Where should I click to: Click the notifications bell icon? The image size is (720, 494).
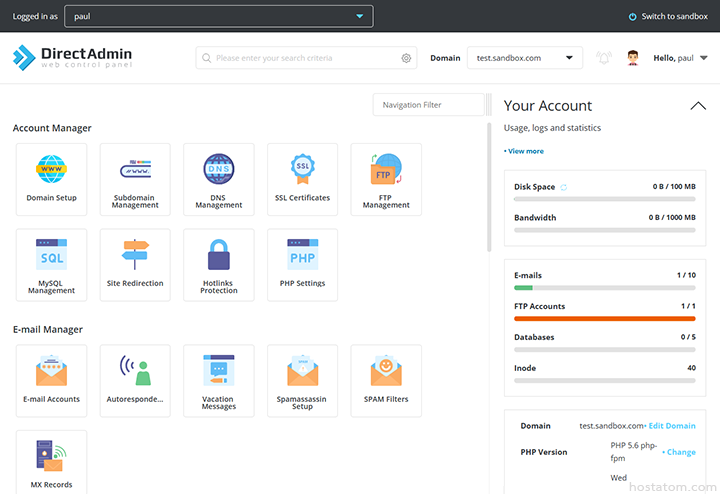pos(603,58)
